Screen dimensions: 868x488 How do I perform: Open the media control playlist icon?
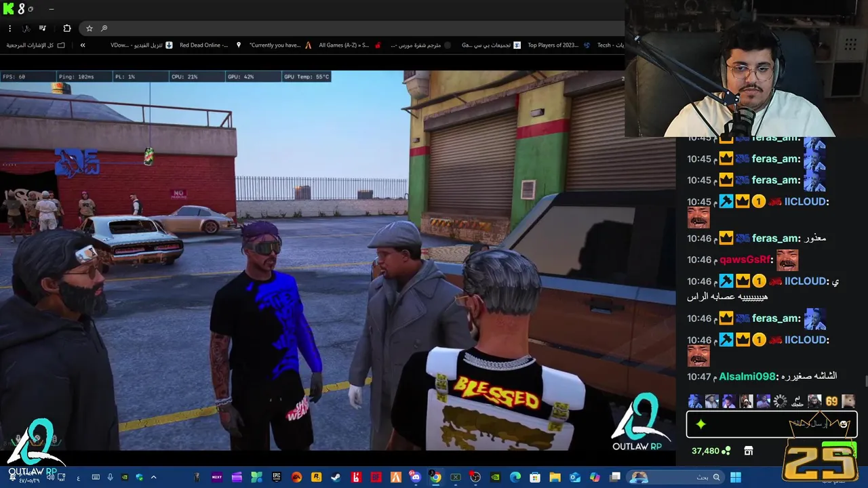(42, 28)
